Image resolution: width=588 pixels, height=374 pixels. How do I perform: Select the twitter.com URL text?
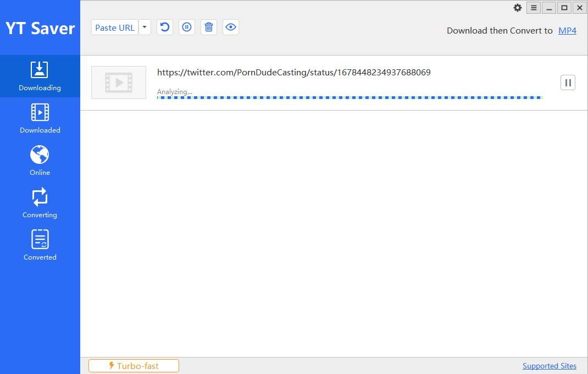(x=293, y=73)
